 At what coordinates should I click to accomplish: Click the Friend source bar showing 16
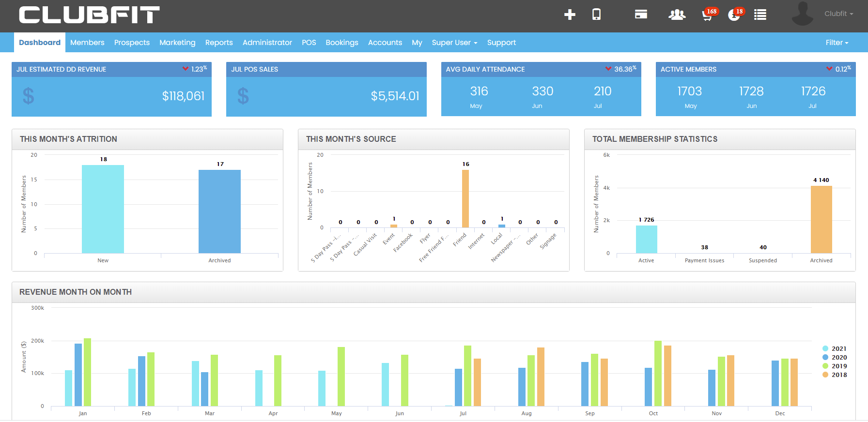click(x=465, y=198)
